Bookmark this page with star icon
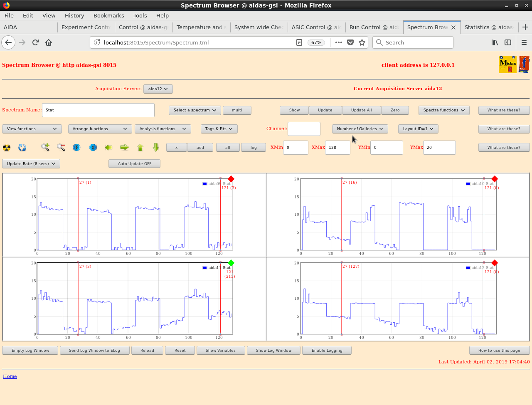 point(362,42)
